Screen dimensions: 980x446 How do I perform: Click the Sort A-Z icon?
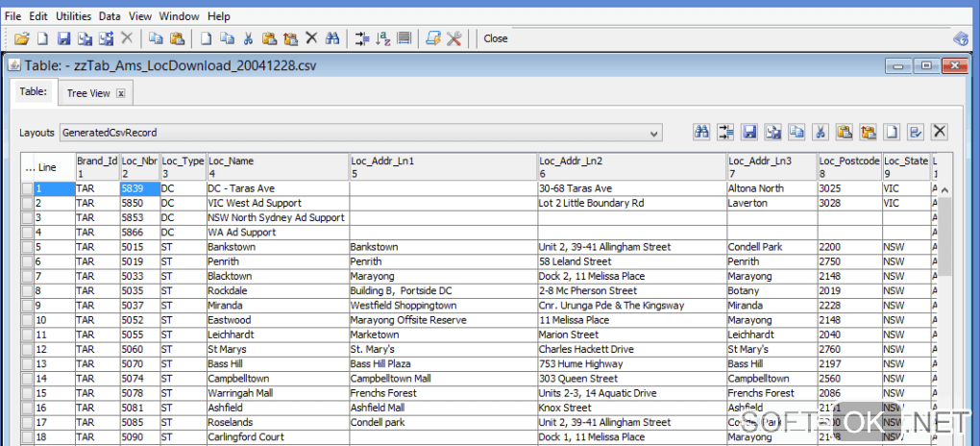383,38
